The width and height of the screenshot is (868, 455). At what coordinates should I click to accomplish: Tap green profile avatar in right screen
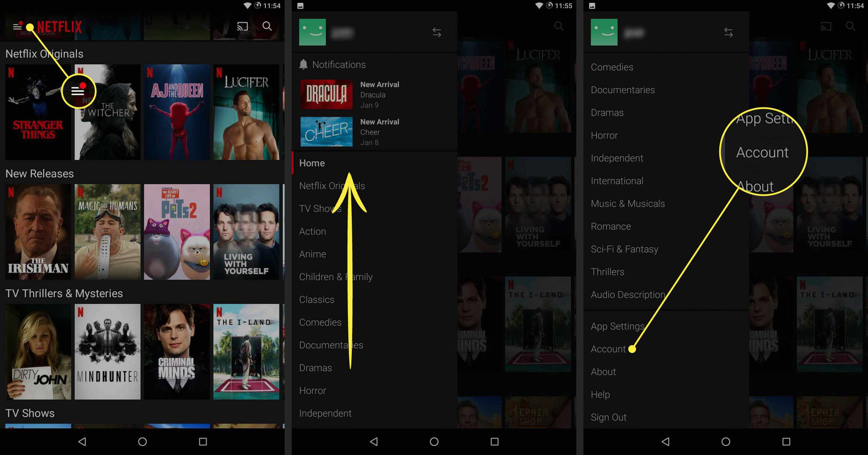click(x=604, y=32)
